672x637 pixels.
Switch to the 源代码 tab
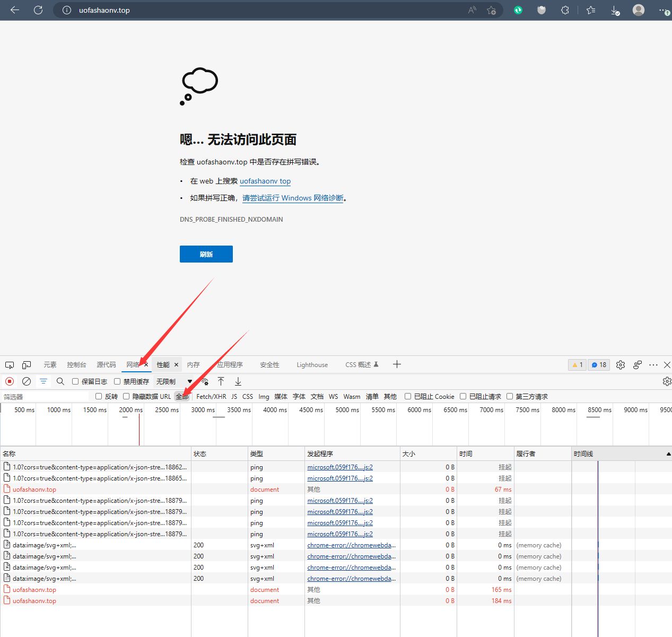[106, 365]
